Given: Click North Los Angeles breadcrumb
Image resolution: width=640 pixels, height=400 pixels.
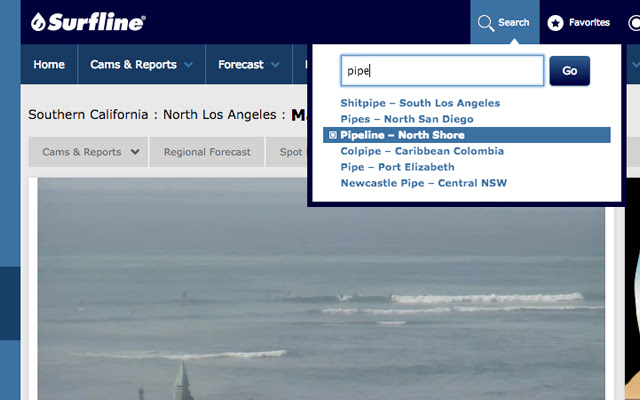Looking at the screenshot, I should click(220, 115).
